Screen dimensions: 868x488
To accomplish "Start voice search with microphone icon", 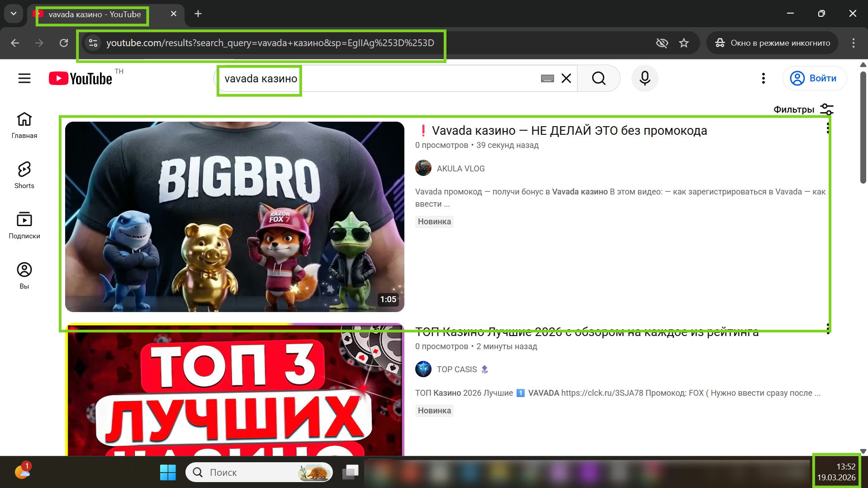I will [645, 78].
